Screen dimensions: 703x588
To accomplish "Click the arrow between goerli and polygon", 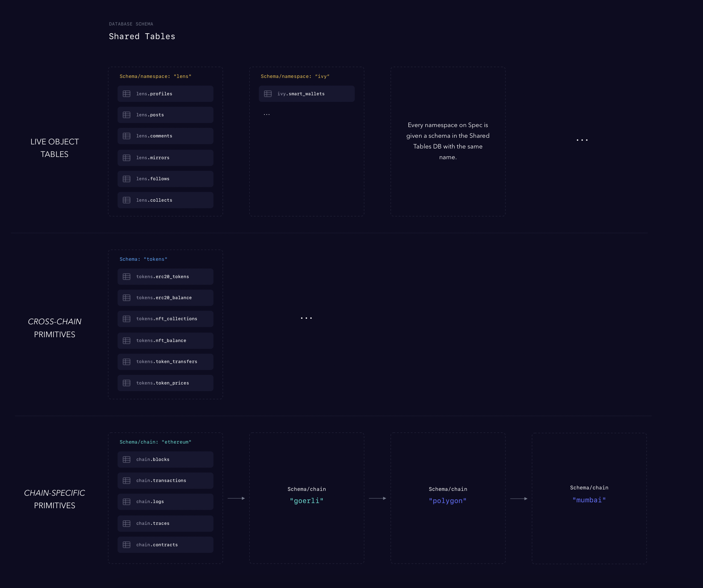I will 377,498.
